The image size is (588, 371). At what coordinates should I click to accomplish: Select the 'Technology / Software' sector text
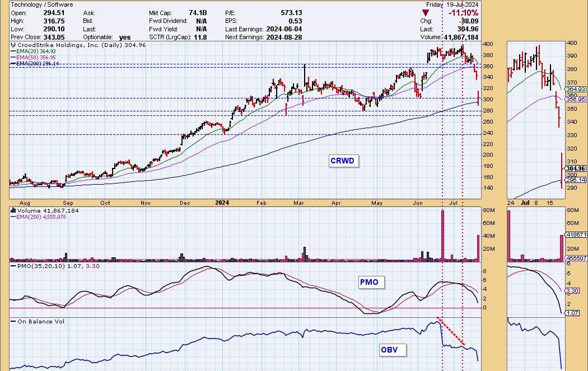(41, 4)
